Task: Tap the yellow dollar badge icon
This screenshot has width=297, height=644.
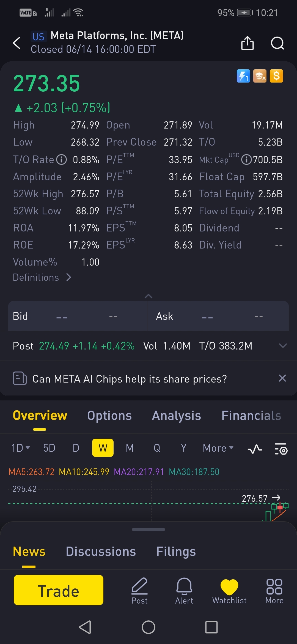Action: click(276, 76)
